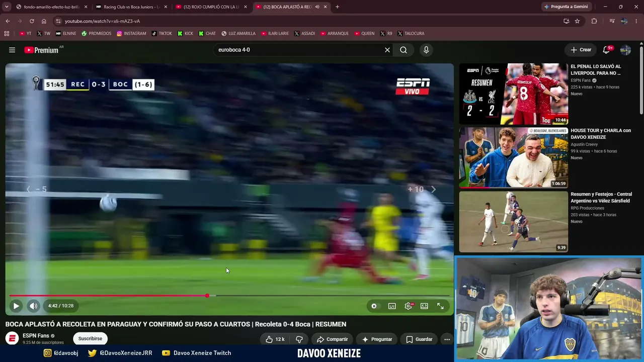644x362 pixels.
Task: Open the Liverpool penalty video thumbnail
Action: 514,94
